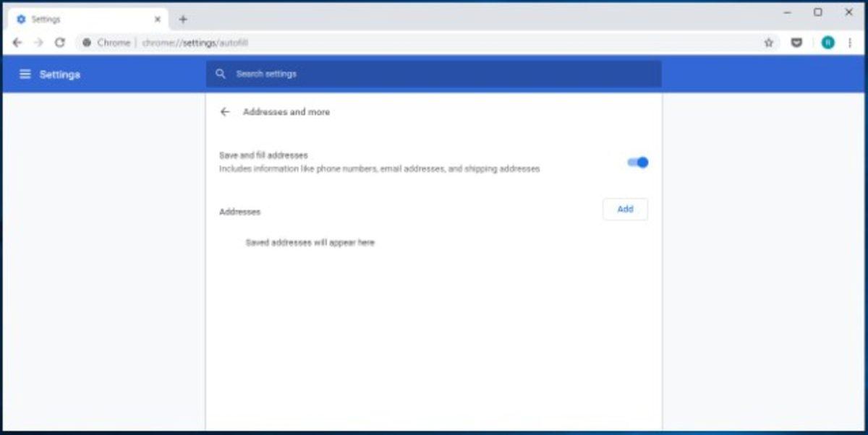868x435 pixels.
Task: Reload the current settings page
Action: 60,43
